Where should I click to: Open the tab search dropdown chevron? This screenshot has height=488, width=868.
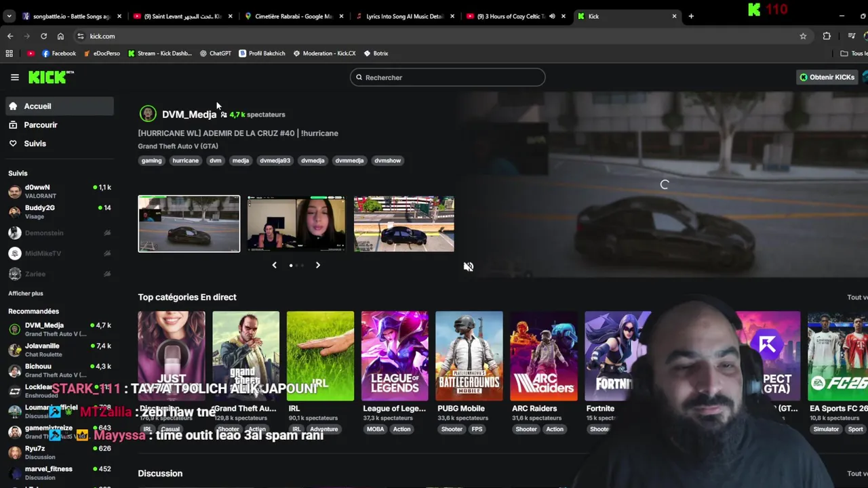point(9,16)
